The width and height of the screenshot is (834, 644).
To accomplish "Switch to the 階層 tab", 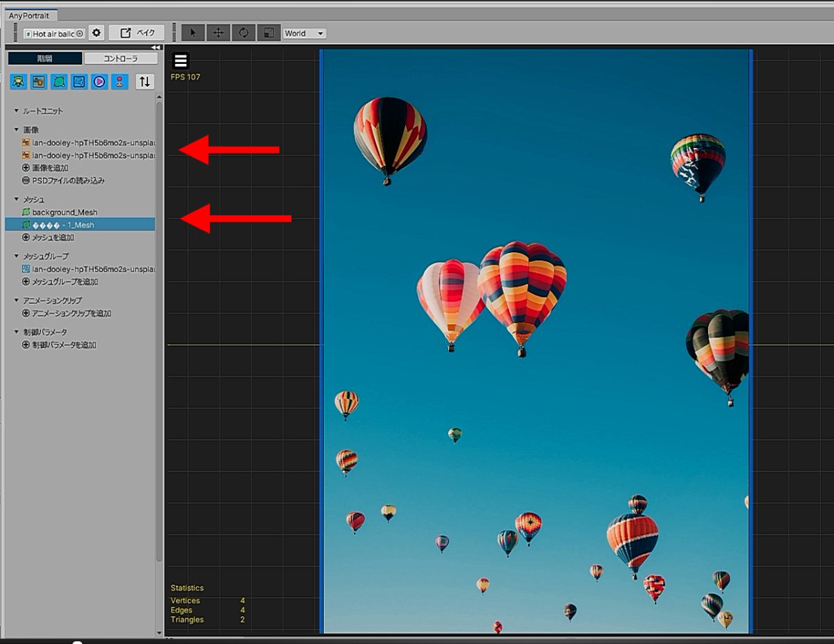I will coord(44,59).
